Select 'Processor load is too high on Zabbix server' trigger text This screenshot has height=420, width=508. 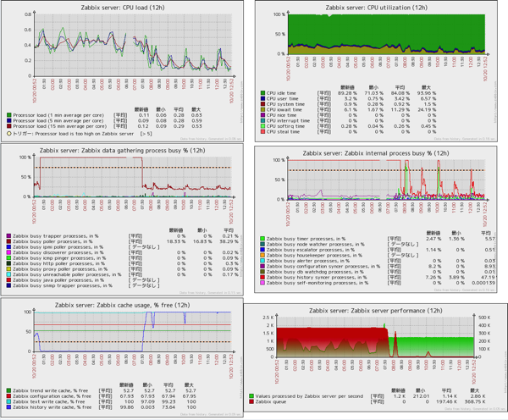(x=85, y=134)
